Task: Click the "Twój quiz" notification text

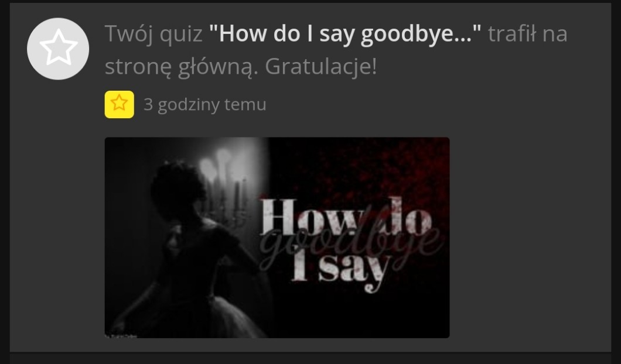Action: coord(153,34)
